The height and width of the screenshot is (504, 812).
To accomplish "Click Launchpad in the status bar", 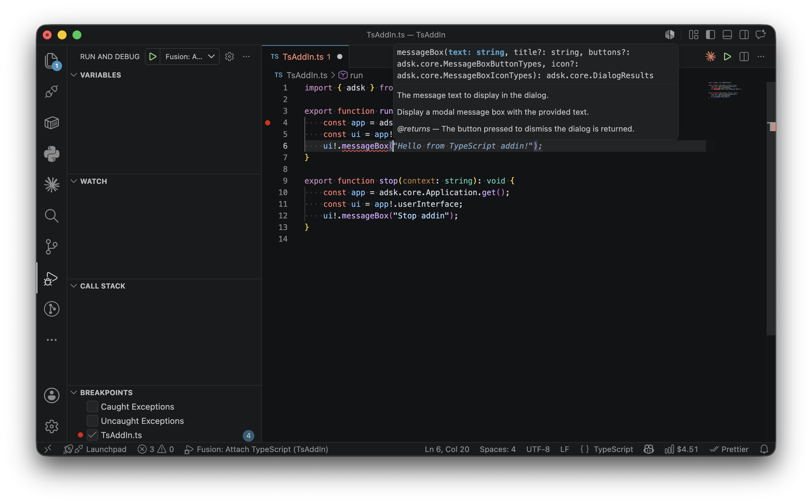I will [106, 449].
